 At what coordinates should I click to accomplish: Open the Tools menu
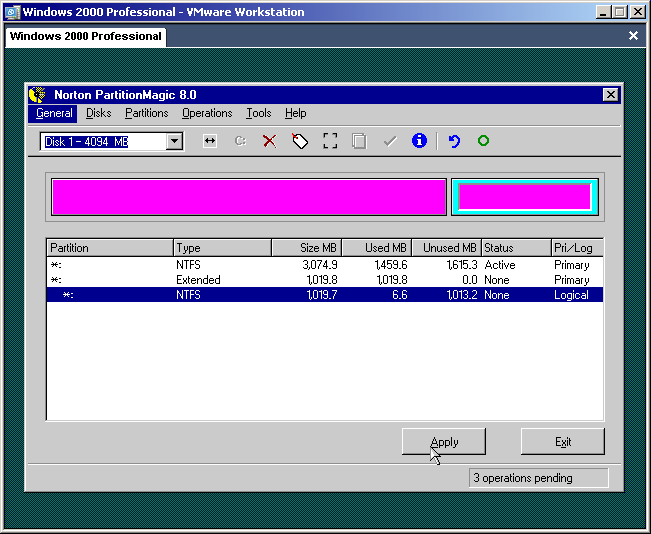258,113
